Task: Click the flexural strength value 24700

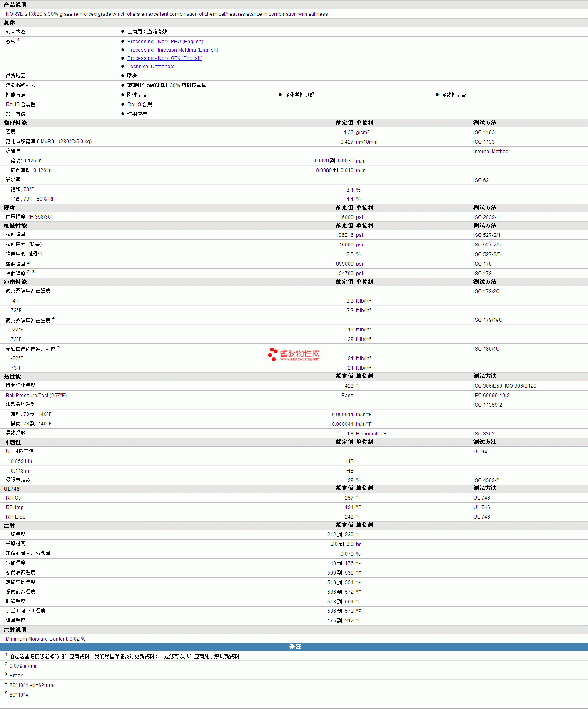Action: (346, 274)
